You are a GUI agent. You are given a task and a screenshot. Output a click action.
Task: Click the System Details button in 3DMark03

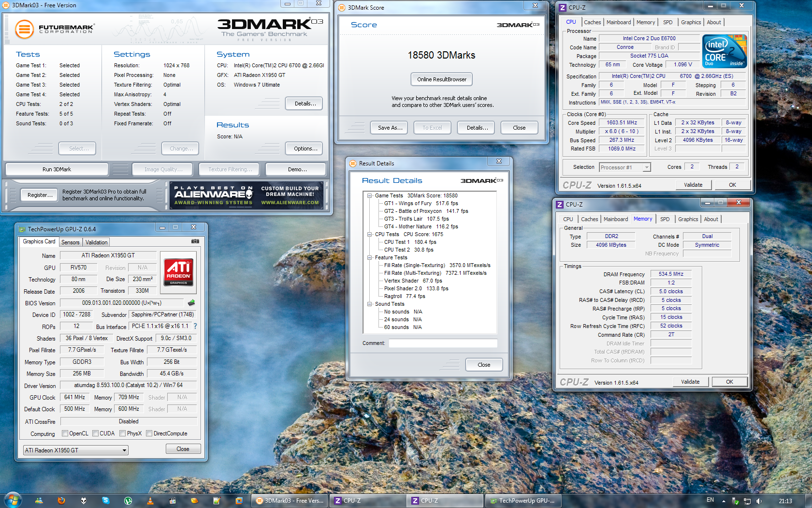(304, 104)
